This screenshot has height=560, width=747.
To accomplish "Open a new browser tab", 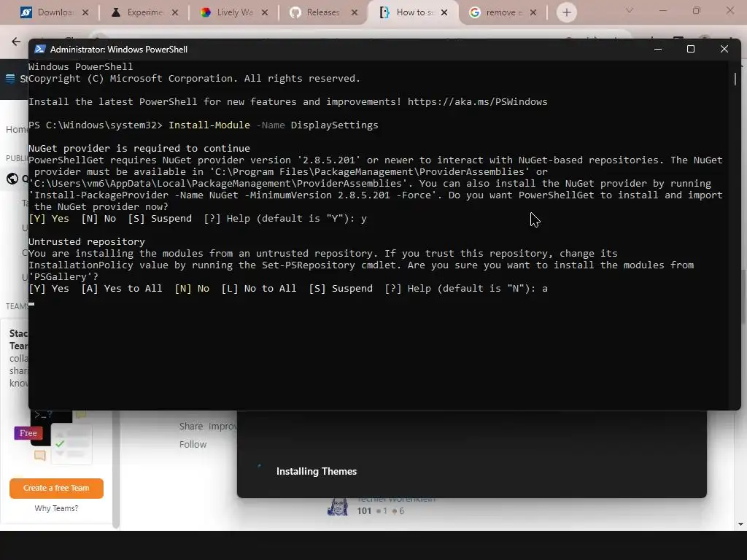I will click(x=566, y=13).
